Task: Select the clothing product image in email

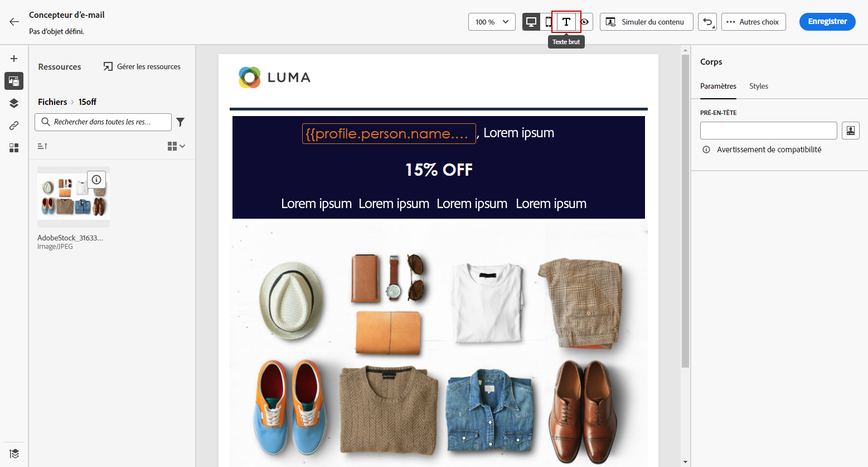Action: tap(439, 344)
